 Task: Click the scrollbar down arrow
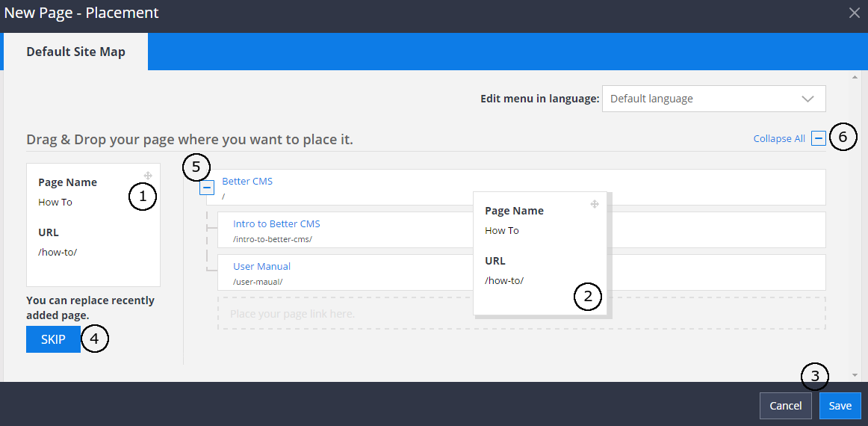pos(855,375)
